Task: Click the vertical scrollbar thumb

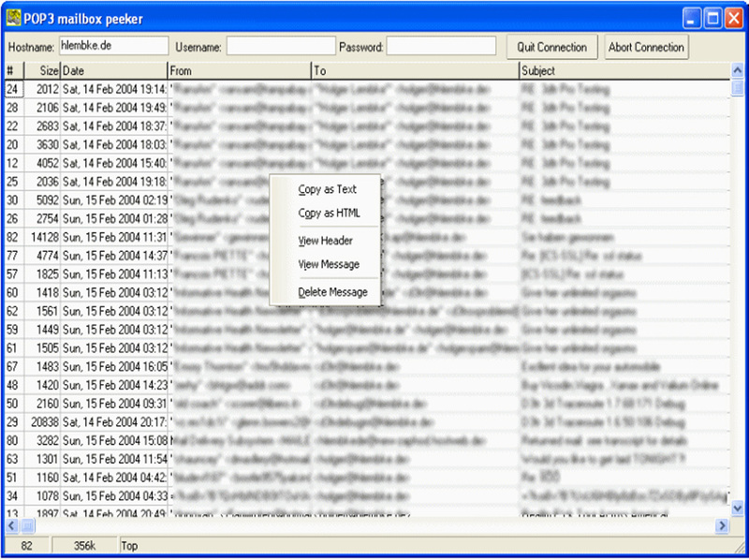Action: (737, 87)
